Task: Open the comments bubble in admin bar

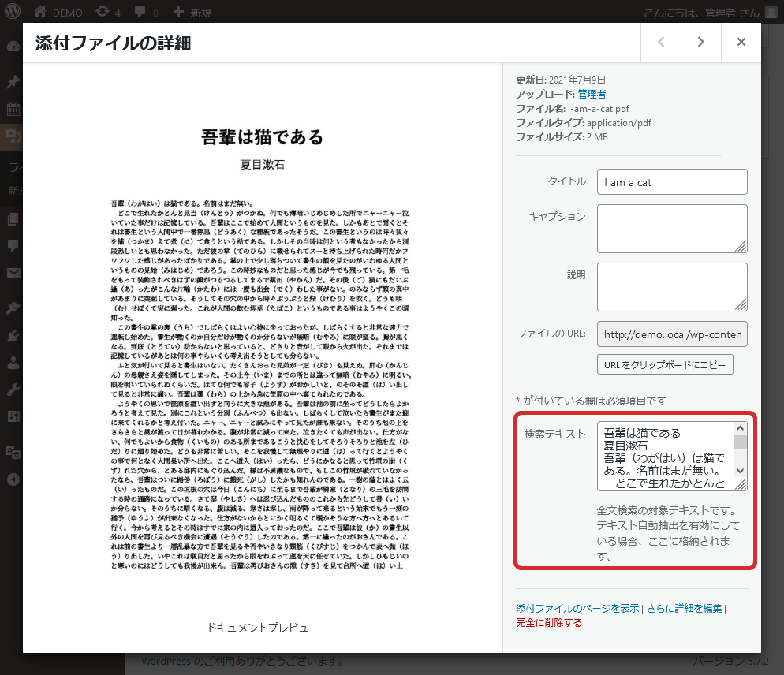Action: 147,12
